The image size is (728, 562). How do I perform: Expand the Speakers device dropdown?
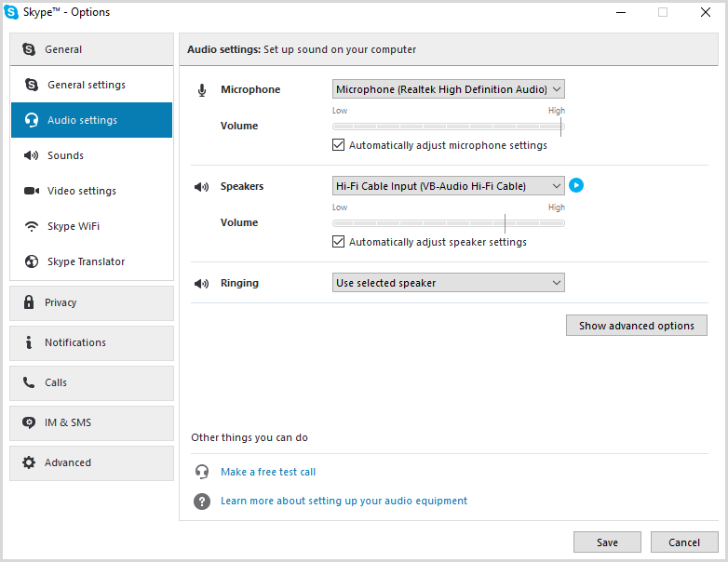(449, 186)
